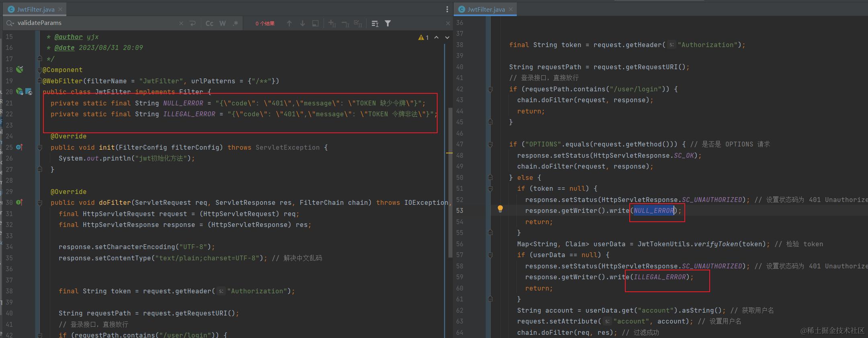The image size is (868, 338).
Task: Open search history dropdown magnifier
Action: (10, 23)
